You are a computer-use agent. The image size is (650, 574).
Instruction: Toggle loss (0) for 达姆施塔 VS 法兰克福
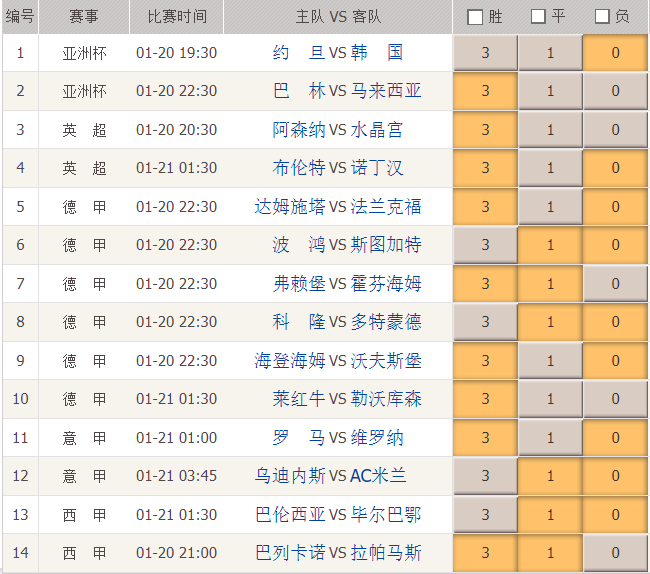(x=616, y=207)
